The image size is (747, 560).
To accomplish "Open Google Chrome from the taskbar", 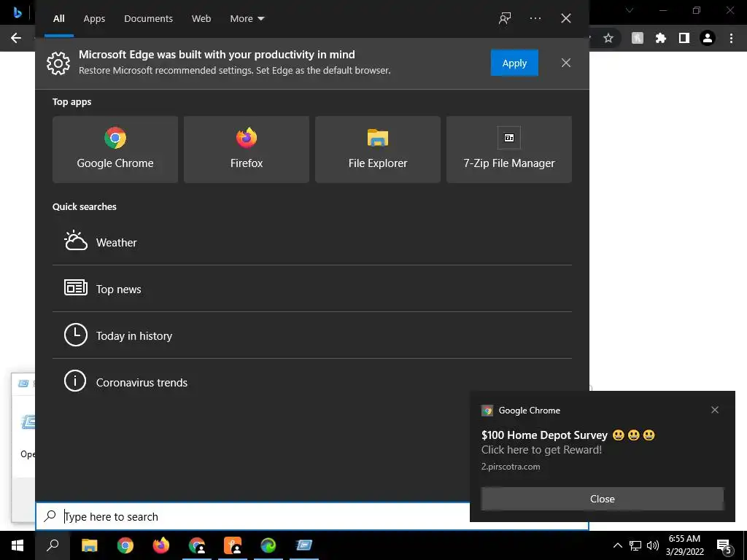I will click(125, 545).
